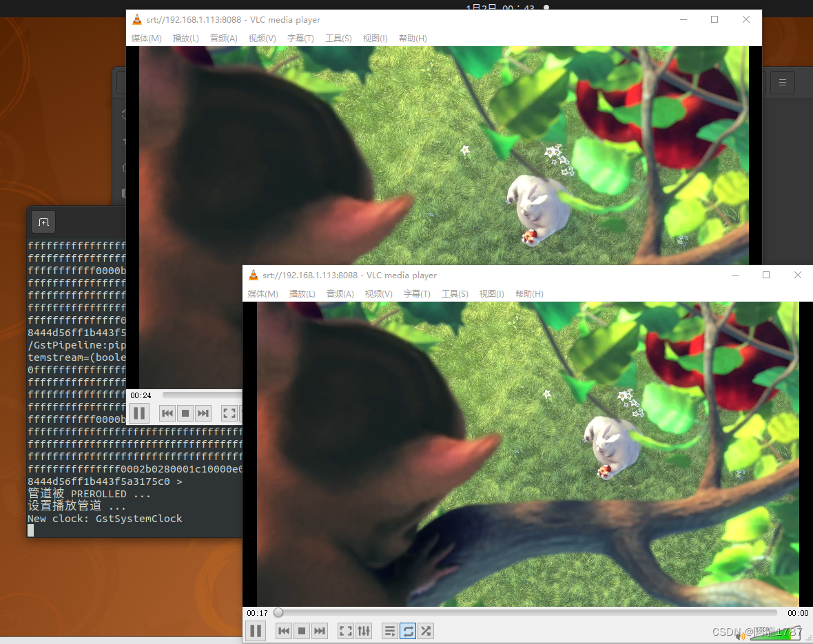Open 工具(S) menu in the back VLC window
Viewport: 813px width, 644px height.
[x=338, y=39]
